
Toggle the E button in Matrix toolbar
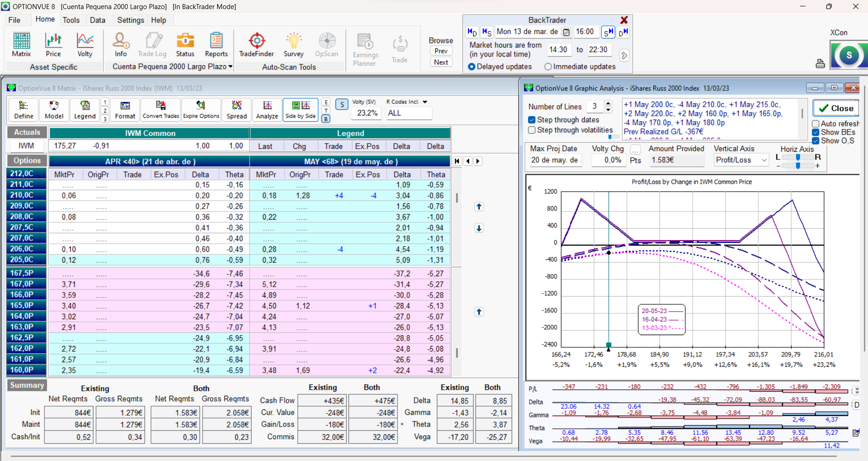[325, 102]
